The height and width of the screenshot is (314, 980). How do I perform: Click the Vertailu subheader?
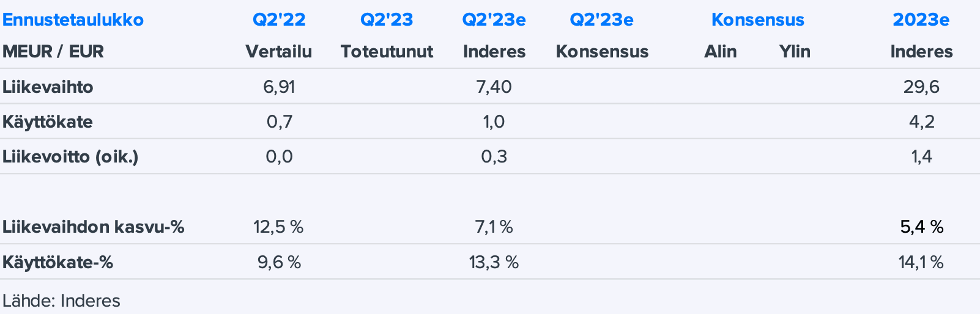click(278, 51)
